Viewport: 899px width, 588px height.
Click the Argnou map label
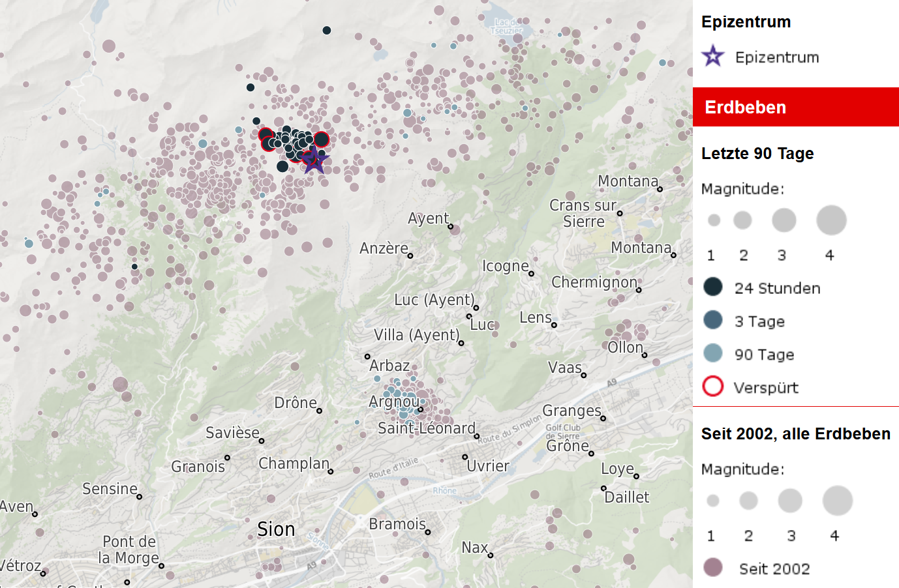pos(394,402)
